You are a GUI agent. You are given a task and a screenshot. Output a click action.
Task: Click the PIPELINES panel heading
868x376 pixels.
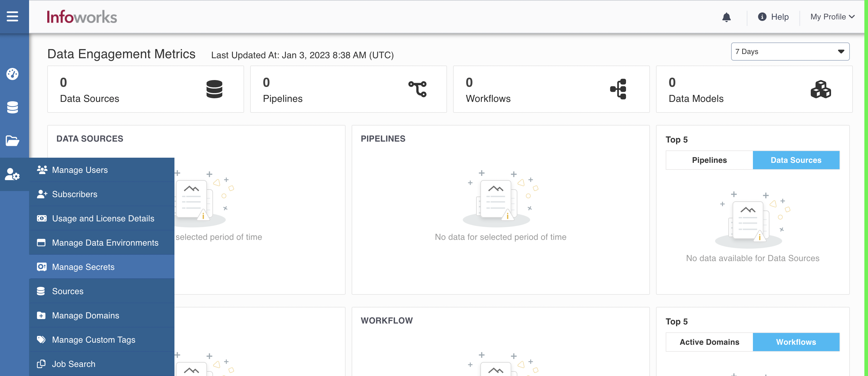pyautogui.click(x=383, y=139)
